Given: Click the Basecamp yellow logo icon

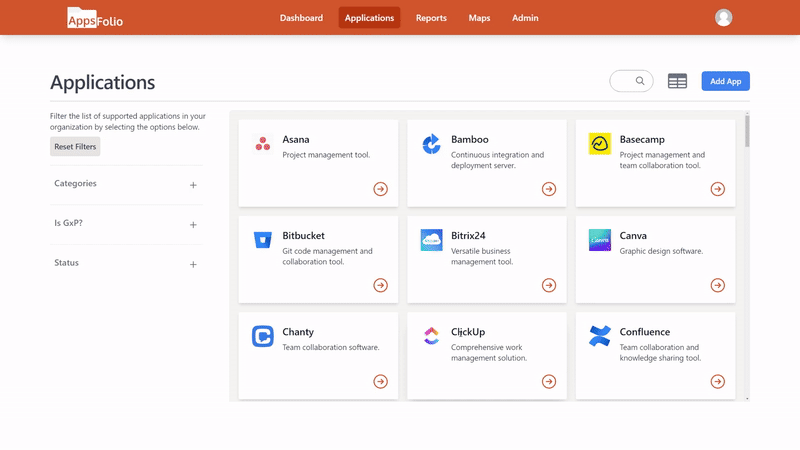Looking at the screenshot, I should (x=600, y=144).
